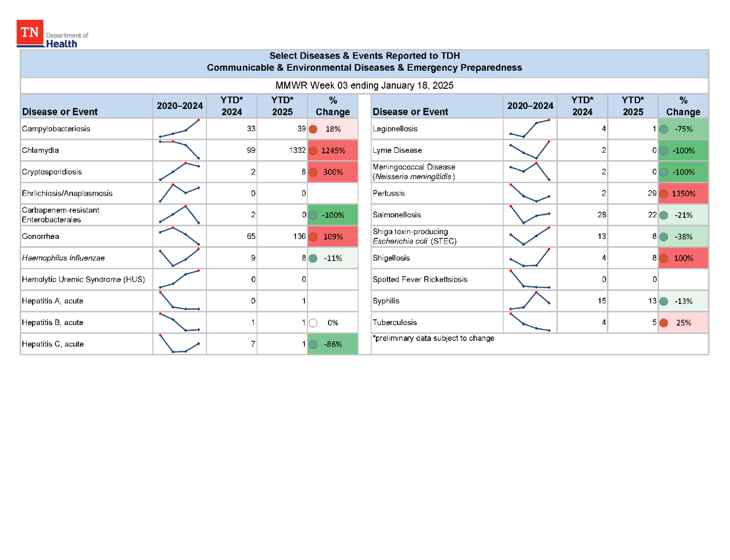Viewport: 730px width, 560px height.
Task: Click the MMWR Week 03 header row
Action: click(364, 86)
